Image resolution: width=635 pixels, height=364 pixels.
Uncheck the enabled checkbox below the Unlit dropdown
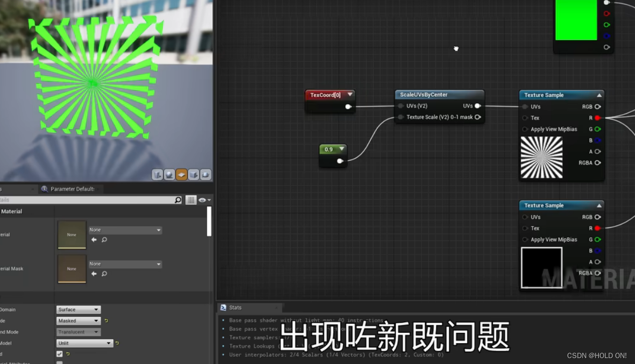click(59, 354)
